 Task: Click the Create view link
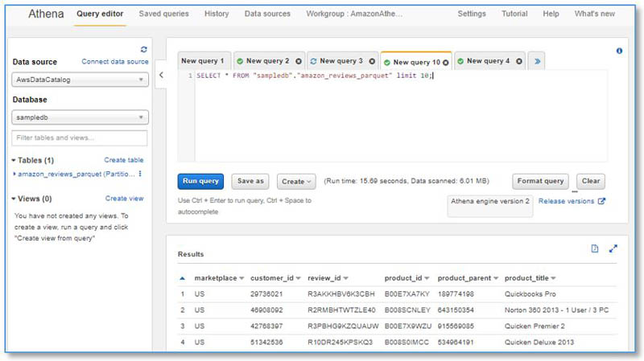[125, 199]
